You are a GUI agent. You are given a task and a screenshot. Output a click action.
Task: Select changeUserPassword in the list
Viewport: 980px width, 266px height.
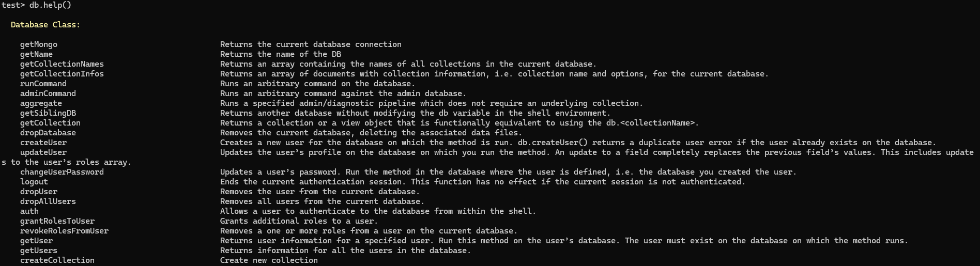point(62,172)
